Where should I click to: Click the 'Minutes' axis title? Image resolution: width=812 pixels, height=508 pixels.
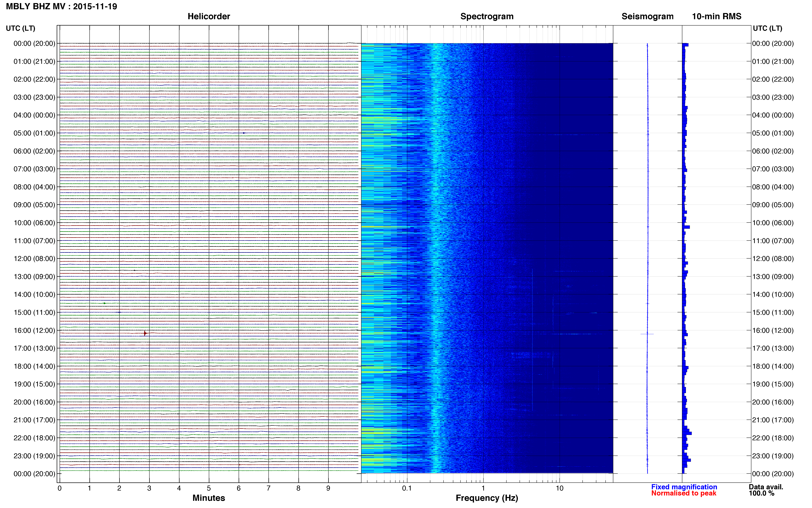208,498
